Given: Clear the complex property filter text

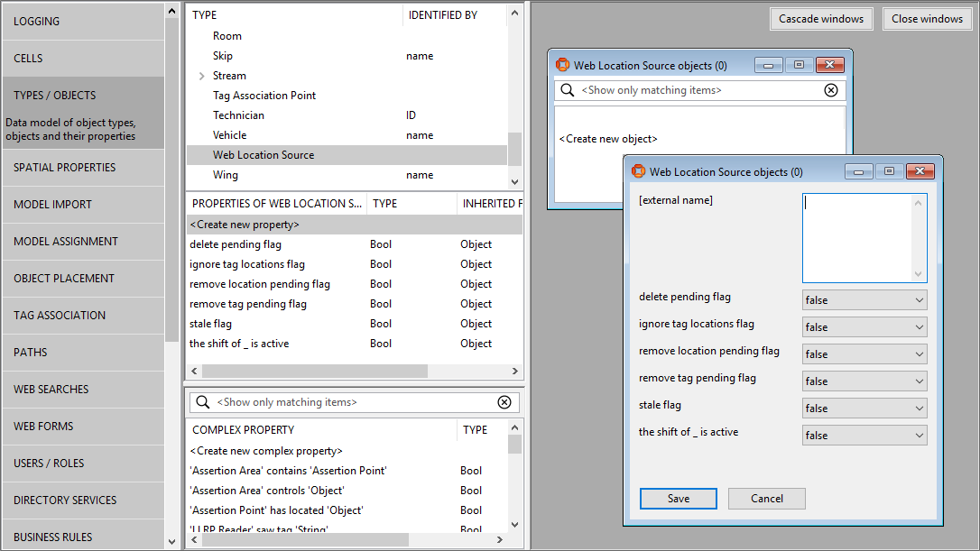Looking at the screenshot, I should click(x=504, y=401).
